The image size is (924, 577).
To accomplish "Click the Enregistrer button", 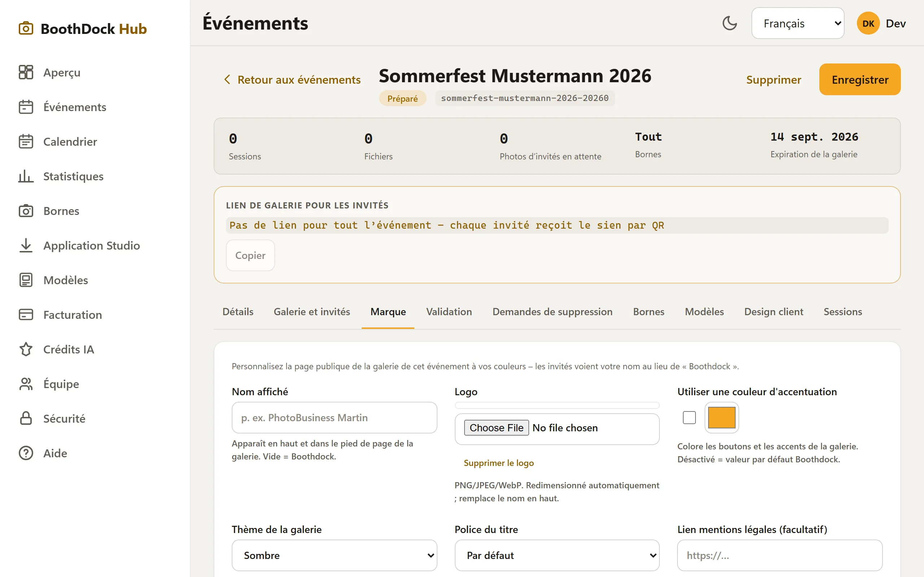I will click(x=860, y=79).
